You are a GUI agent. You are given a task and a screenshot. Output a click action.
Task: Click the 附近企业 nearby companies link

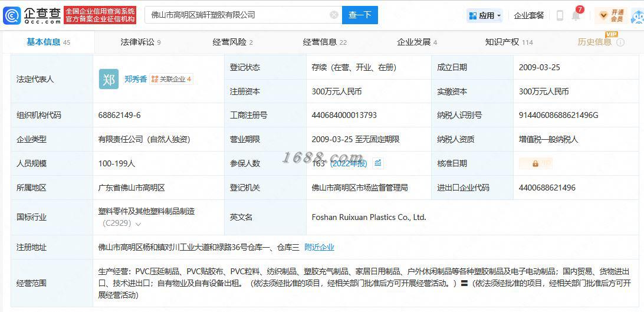(319, 247)
